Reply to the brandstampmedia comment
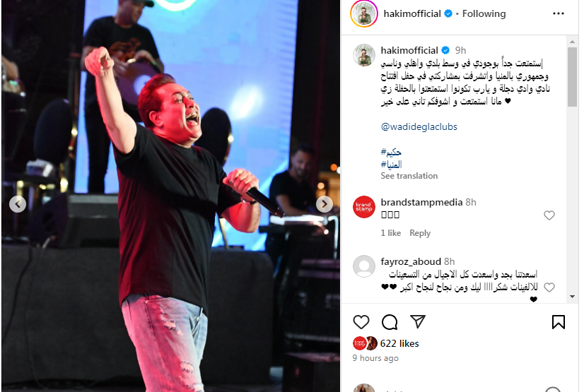 420,233
